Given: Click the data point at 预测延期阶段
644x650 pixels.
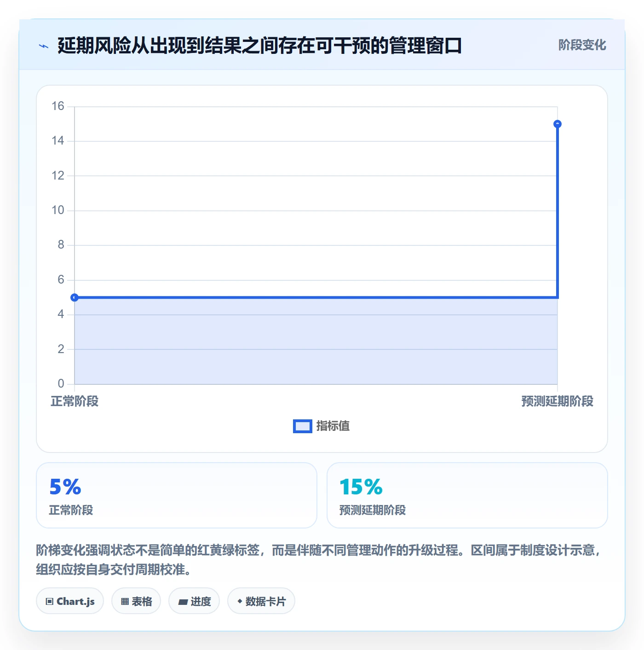Looking at the screenshot, I should click(558, 124).
